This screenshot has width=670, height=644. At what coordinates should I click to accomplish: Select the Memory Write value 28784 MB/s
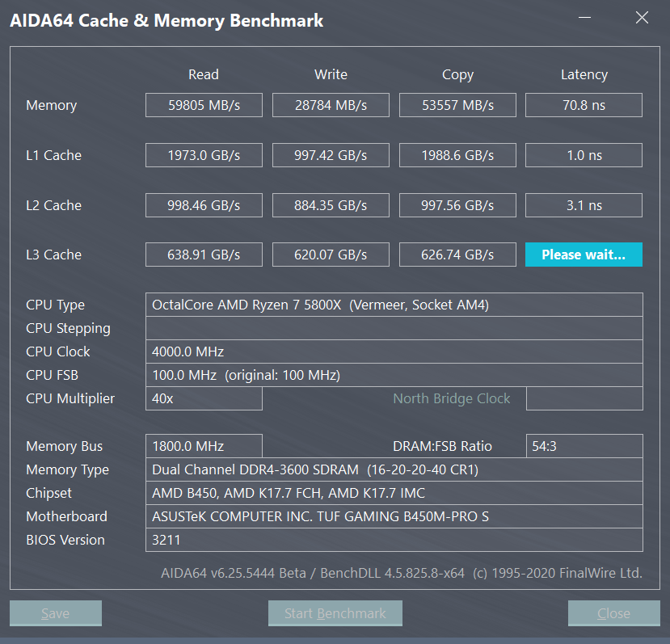[331, 105]
